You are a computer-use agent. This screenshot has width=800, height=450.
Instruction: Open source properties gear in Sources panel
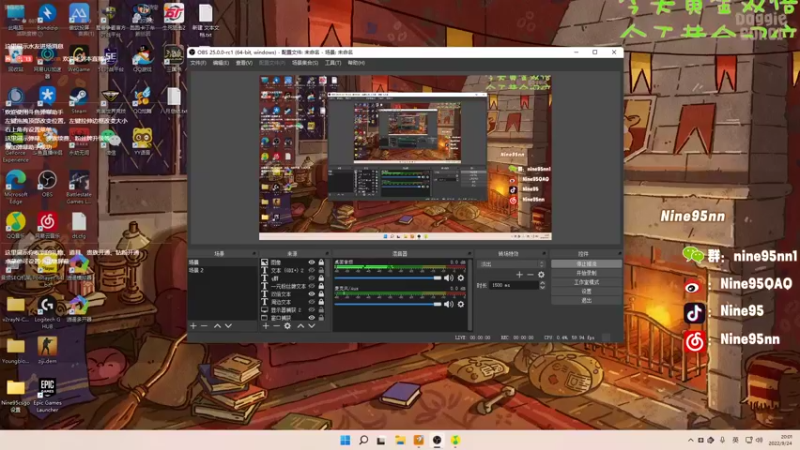[288, 326]
